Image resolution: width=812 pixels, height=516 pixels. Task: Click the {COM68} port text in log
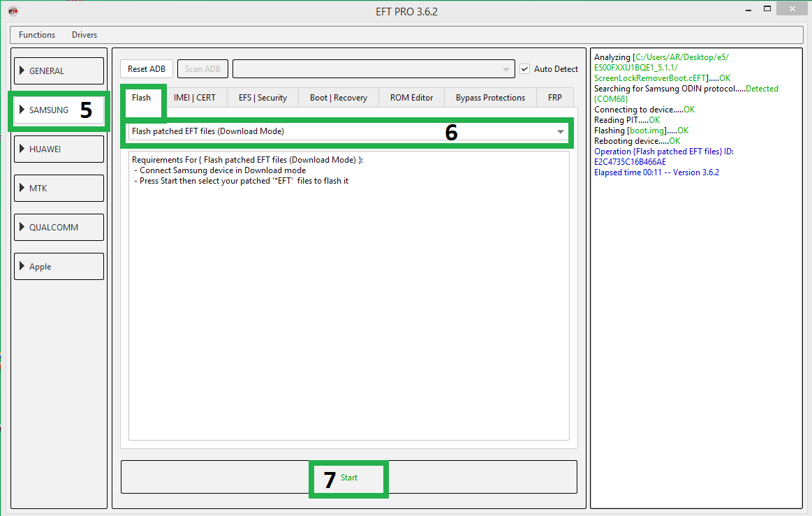(x=611, y=99)
